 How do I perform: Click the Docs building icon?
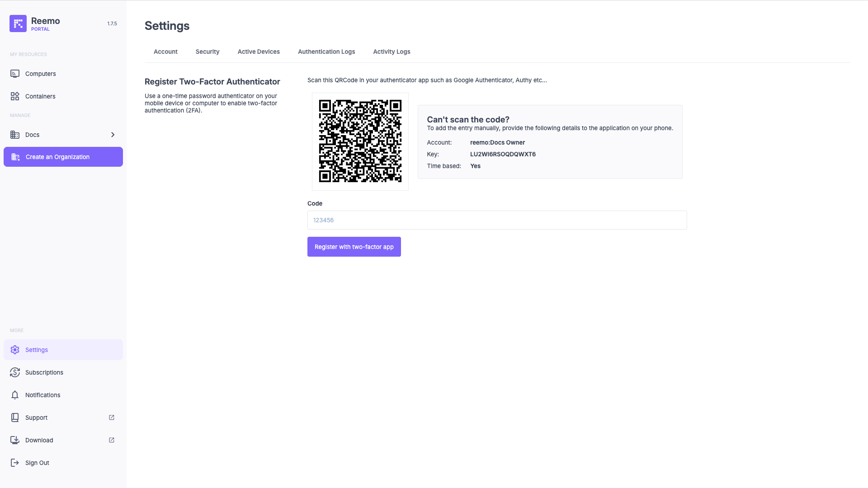pos(15,135)
